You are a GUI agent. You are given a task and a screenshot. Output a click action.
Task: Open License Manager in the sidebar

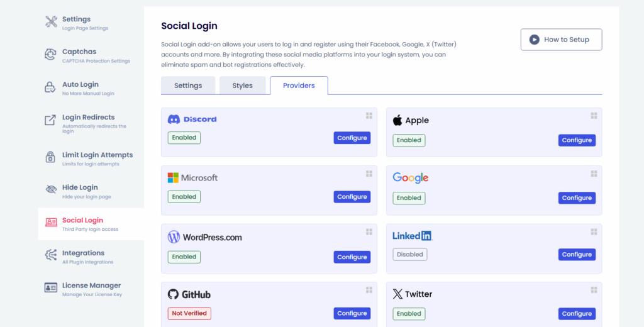pyautogui.click(x=91, y=285)
